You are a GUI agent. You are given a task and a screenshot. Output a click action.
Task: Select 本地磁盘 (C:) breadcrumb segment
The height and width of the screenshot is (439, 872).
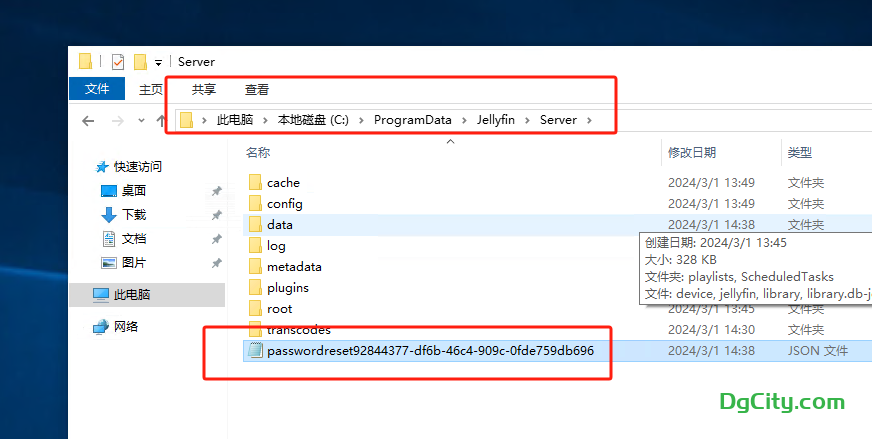pos(313,120)
